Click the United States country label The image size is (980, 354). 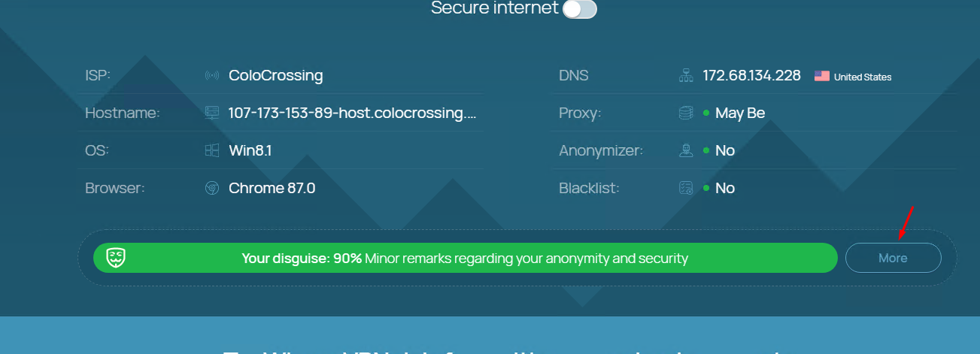863,77
